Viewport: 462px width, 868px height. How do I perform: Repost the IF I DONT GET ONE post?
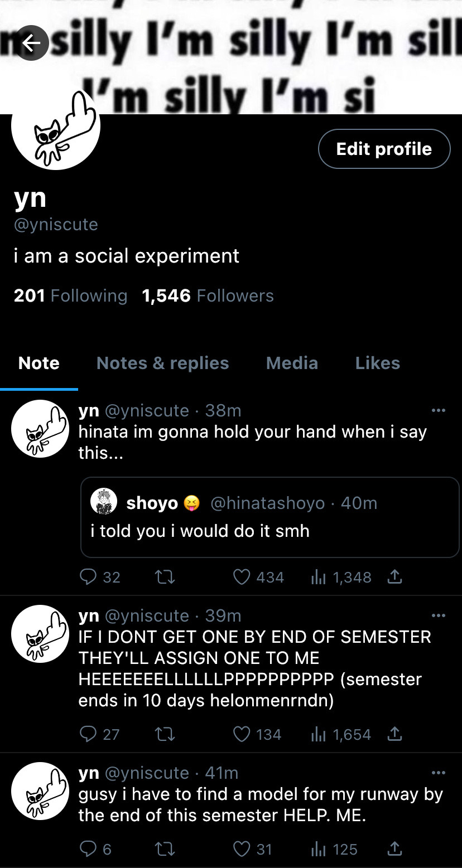point(165,734)
